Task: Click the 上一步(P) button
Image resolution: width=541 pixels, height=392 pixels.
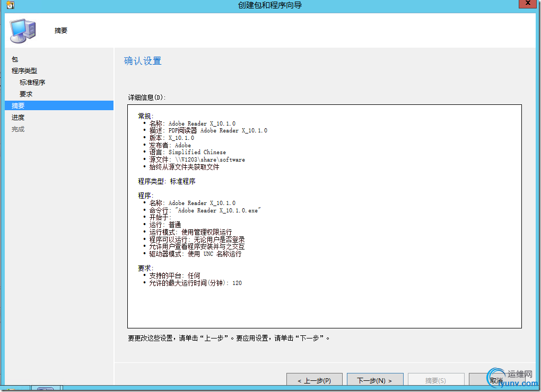Action: [x=315, y=380]
